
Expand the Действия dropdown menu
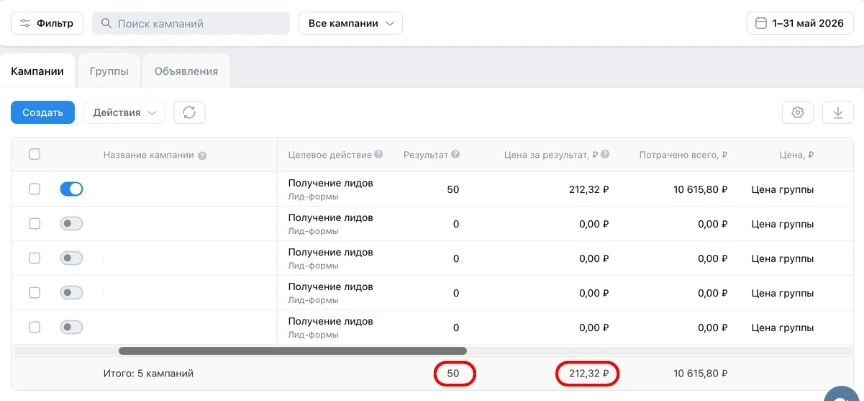click(125, 112)
